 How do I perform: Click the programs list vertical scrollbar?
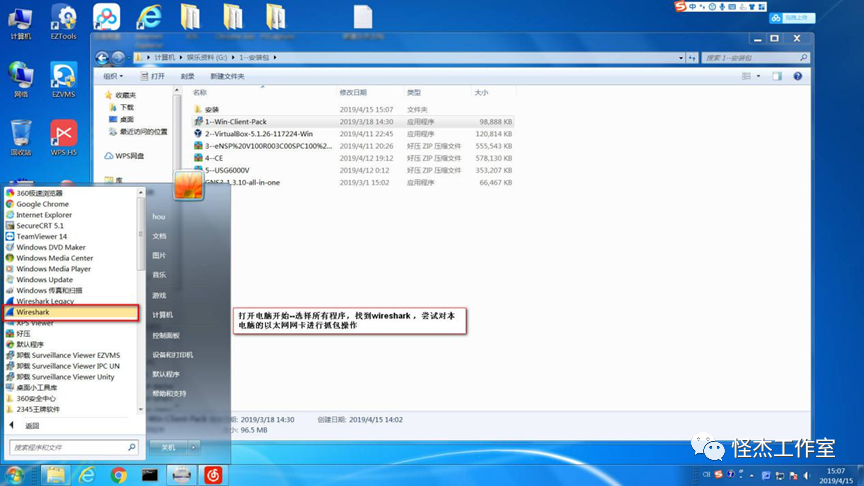pyautogui.click(x=141, y=300)
